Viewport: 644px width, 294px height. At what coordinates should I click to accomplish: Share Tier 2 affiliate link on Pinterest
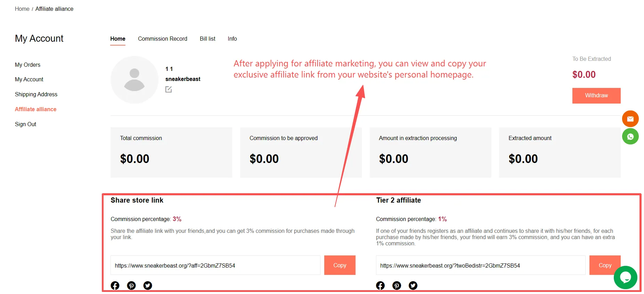pyautogui.click(x=397, y=285)
